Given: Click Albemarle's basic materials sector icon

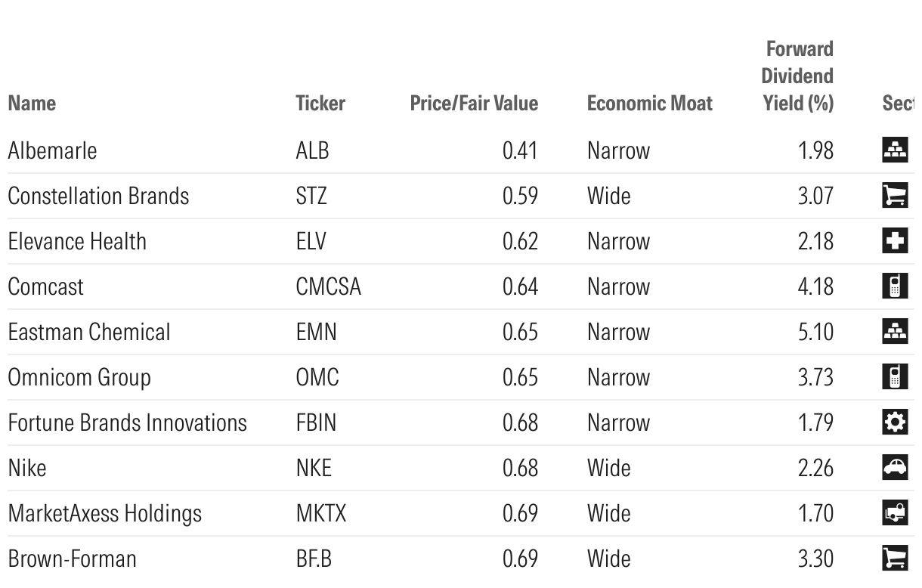Looking at the screenshot, I should pyautogui.click(x=895, y=150).
